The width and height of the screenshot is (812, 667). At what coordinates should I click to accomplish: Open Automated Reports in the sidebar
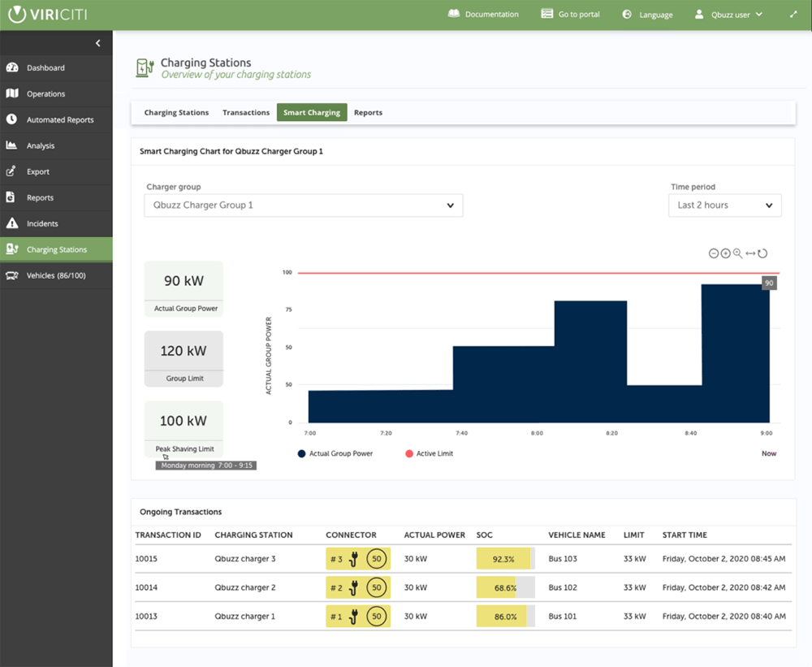point(59,119)
